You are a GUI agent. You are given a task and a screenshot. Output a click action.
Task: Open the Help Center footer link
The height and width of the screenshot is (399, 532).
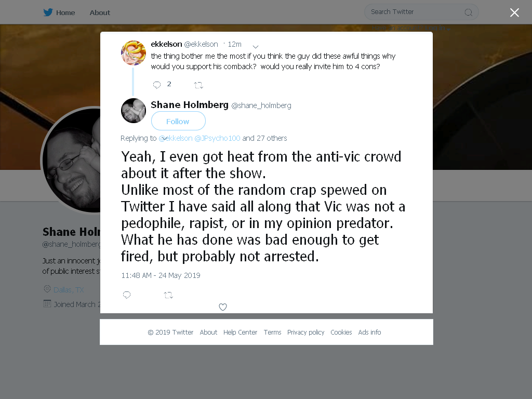tap(240, 332)
